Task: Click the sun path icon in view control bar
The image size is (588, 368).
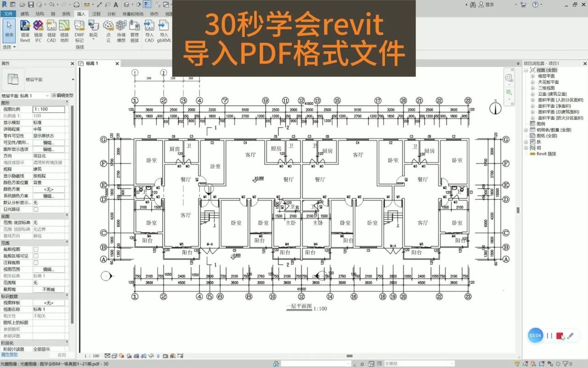Action: (x=121, y=356)
